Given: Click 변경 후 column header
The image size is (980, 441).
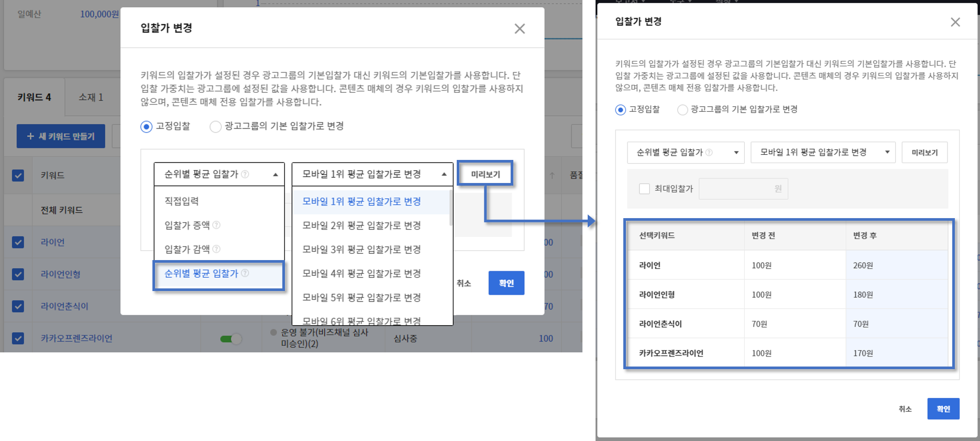Looking at the screenshot, I should (x=865, y=235).
